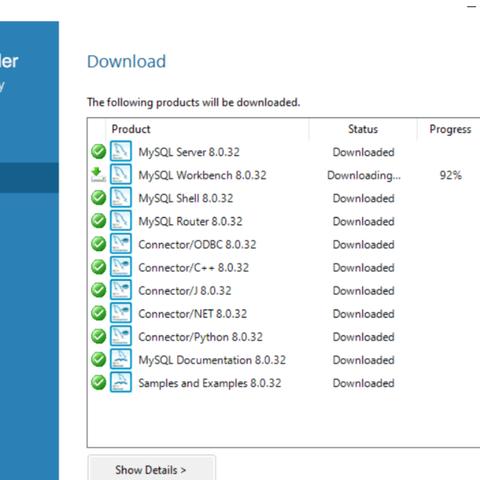Select the Connector/ODBC 8.0.32 row name
The height and width of the screenshot is (480, 480).
[197, 245]
